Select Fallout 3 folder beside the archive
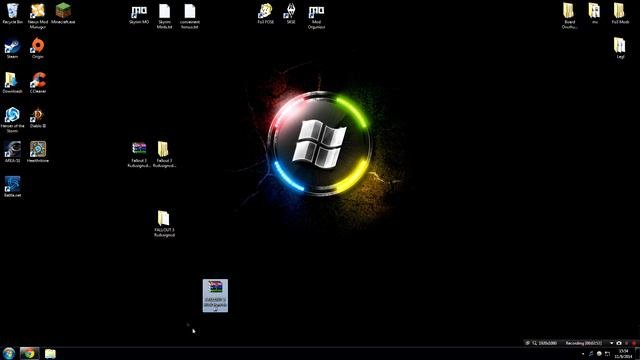 point(164,155)
